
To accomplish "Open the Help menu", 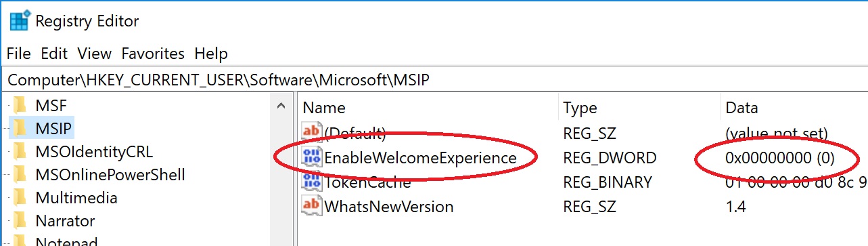I will coord(211,54).
